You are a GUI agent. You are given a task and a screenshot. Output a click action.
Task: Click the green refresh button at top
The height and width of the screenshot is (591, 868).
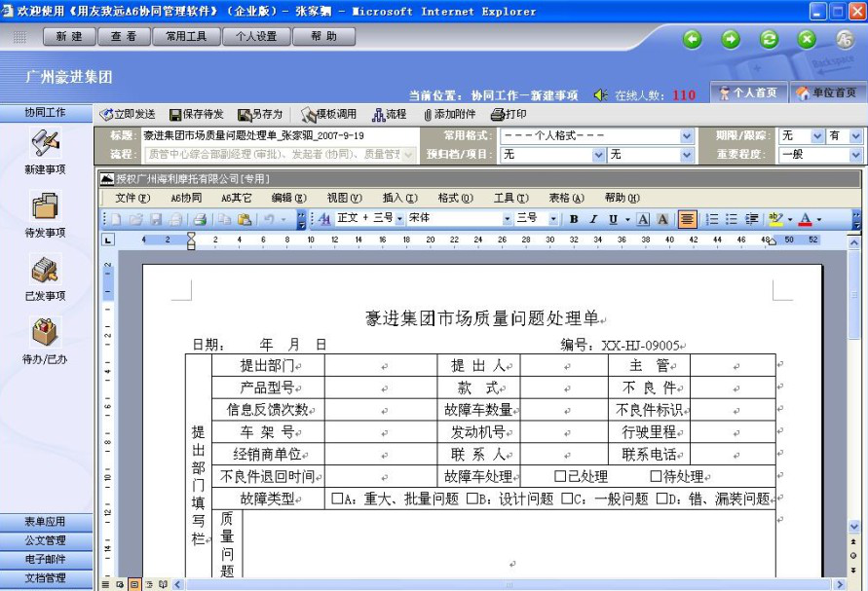coord(769,39)
